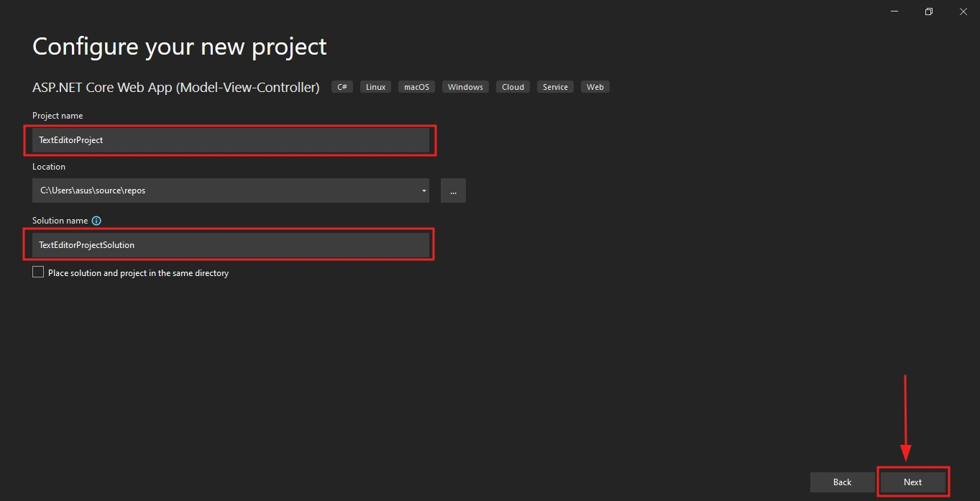Minimize the dialog window
The image size is (980, 501).
(x=894, y=12)
